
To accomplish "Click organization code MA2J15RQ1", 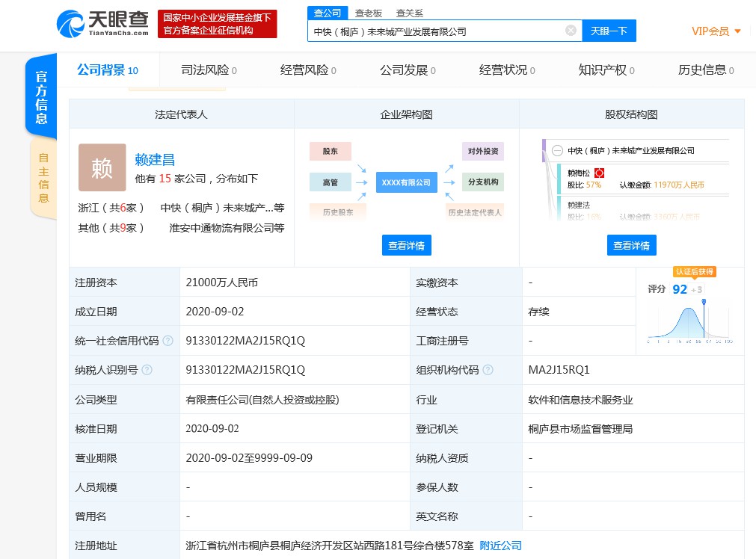I will [x=559, y=370].
